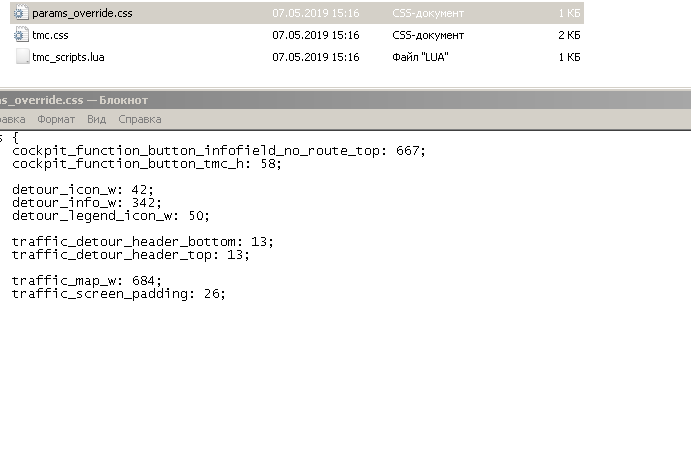Place cursor on detour_icon_w: 42 line
Image resolution: width=691 pixels, height=456 pixels.
click(83, 190)
